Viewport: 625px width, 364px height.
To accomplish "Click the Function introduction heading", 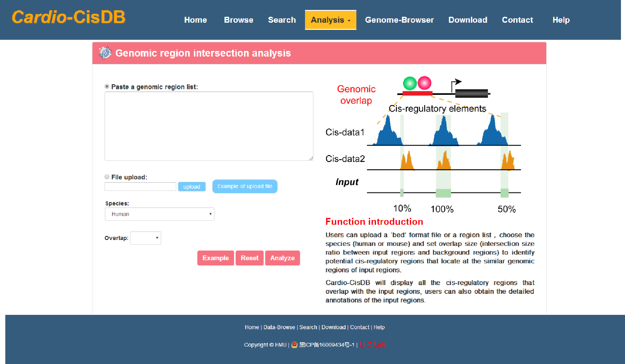I will 374,222.
